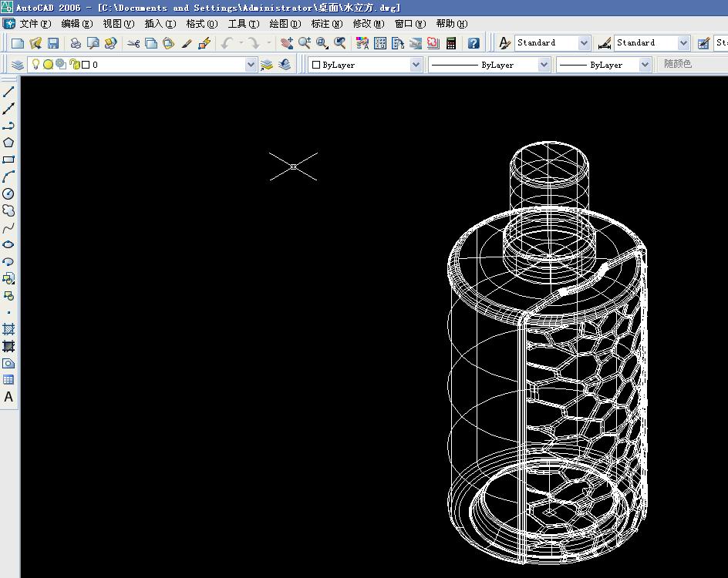Select the Arc tool

pos(8,176)
